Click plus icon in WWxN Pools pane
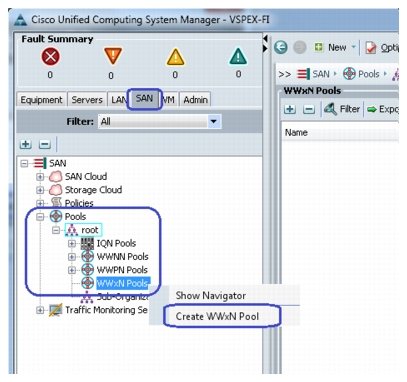The width and height of the screenshot is (407, 382). 290,109
